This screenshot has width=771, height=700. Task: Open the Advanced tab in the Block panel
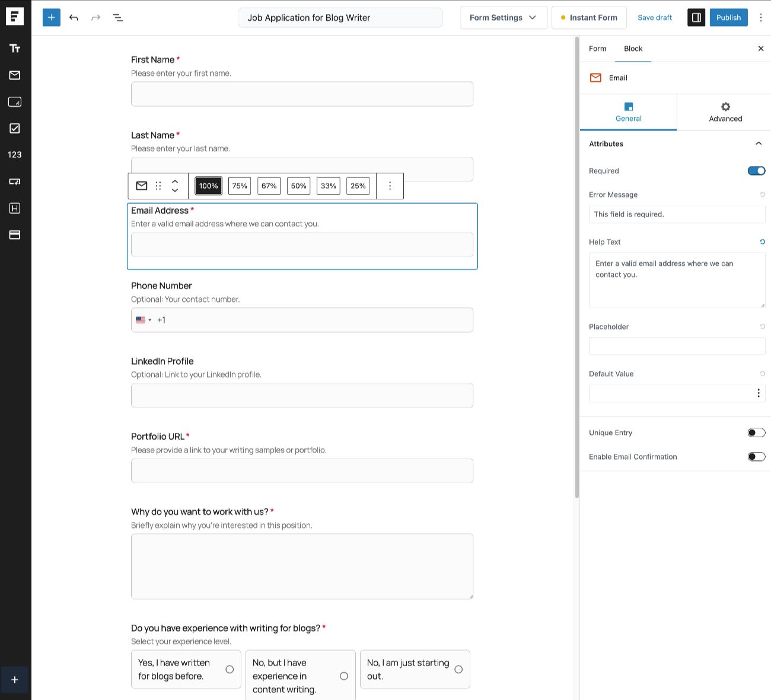[x=725, y=112]
